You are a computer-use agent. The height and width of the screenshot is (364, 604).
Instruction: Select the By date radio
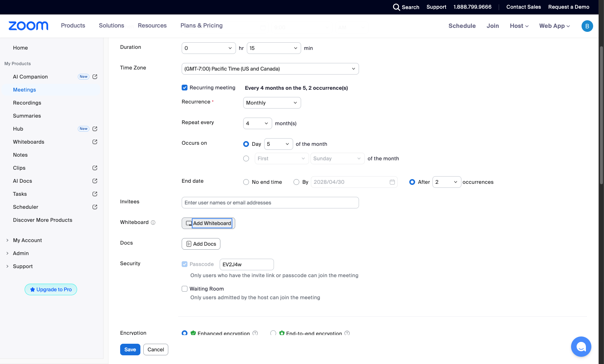pos(296,182)
